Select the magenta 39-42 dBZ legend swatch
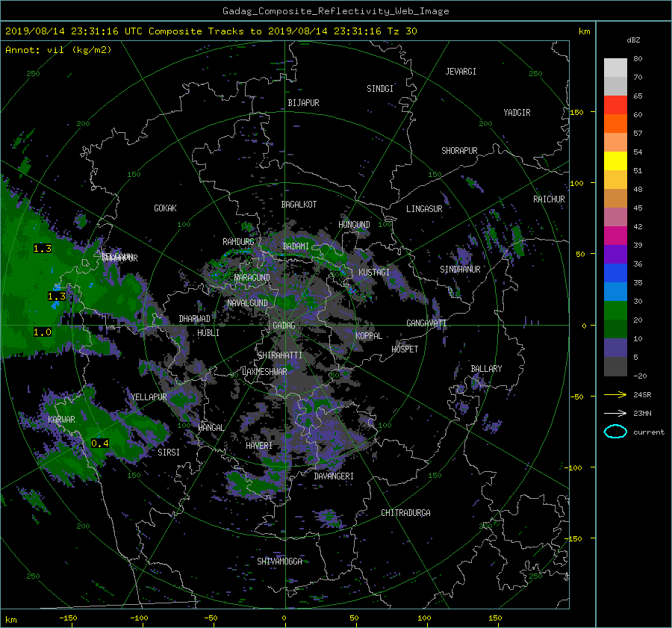The image size is (672, 628). click(x=615, y=236)
